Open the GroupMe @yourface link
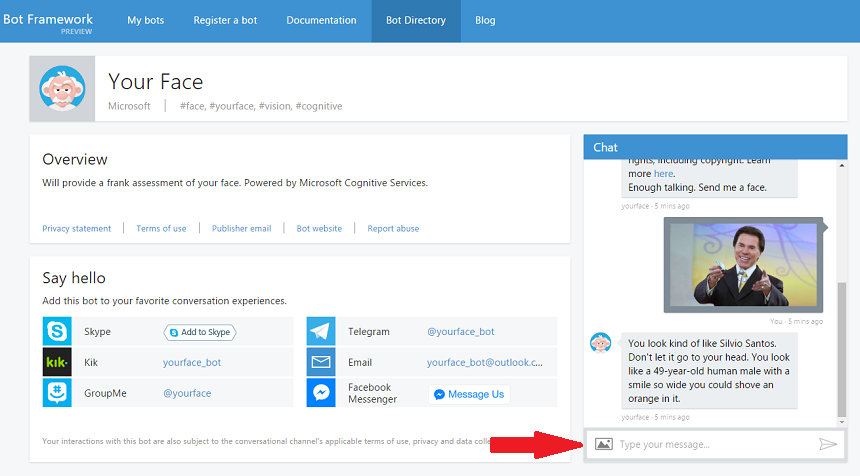 [x=187, y=393]
